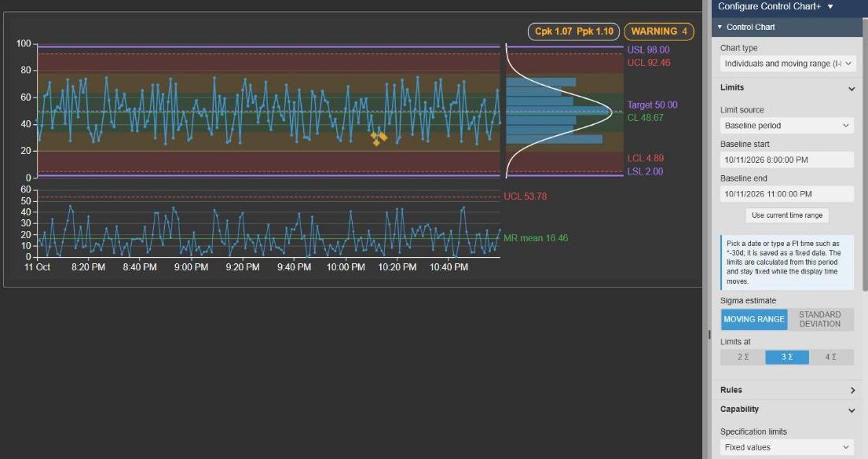The width and height of the screenshot is (868, 459).
Task: Expand the Rules section chevron
Action: click(x=852, y=391)
